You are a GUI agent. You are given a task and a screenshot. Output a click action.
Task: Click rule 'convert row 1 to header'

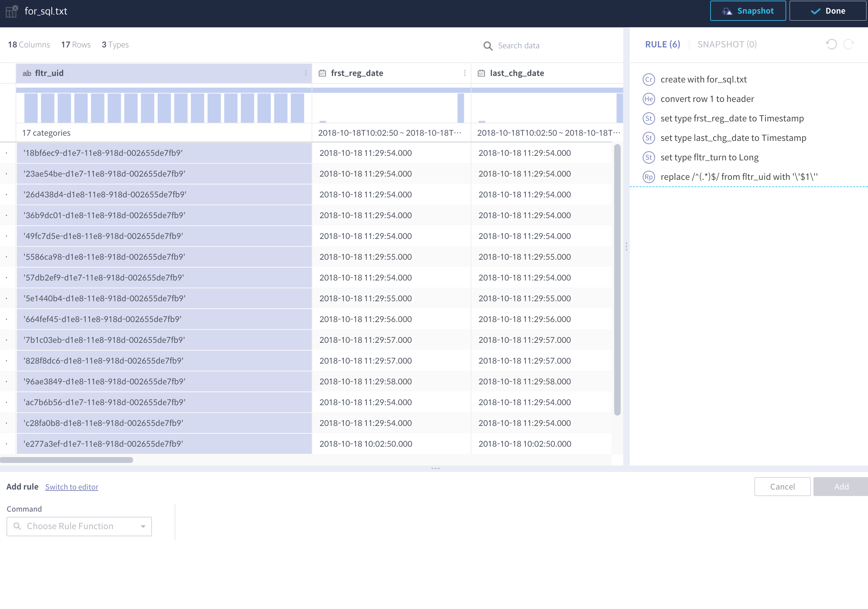pos(707,99)
